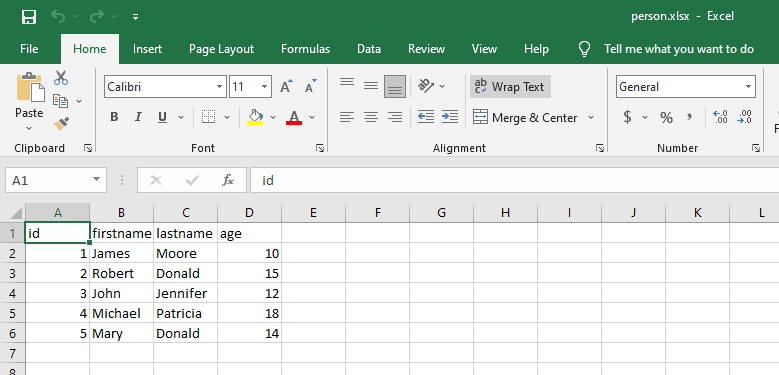This screenshot has height=375, width=779.
Task: Click the Cut scissors icon
Action: 61,78
